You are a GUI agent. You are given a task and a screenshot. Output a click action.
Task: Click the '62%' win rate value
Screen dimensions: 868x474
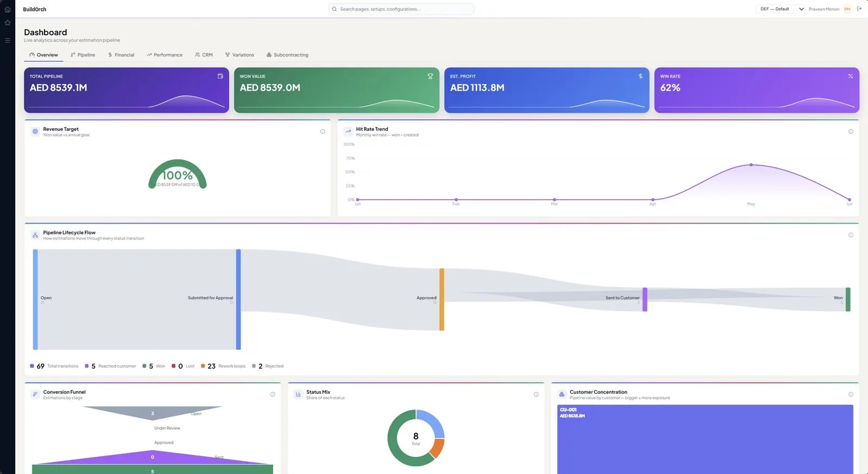[670, 88]
